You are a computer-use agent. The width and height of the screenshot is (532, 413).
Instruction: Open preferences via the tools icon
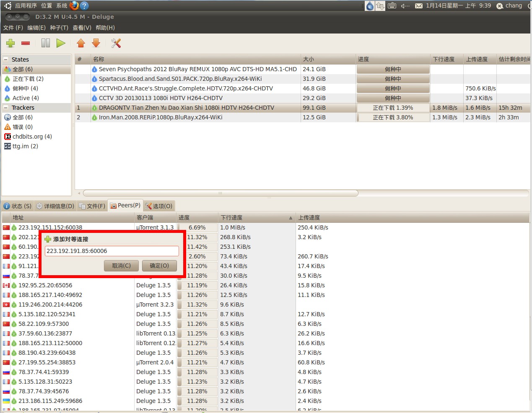116,43
